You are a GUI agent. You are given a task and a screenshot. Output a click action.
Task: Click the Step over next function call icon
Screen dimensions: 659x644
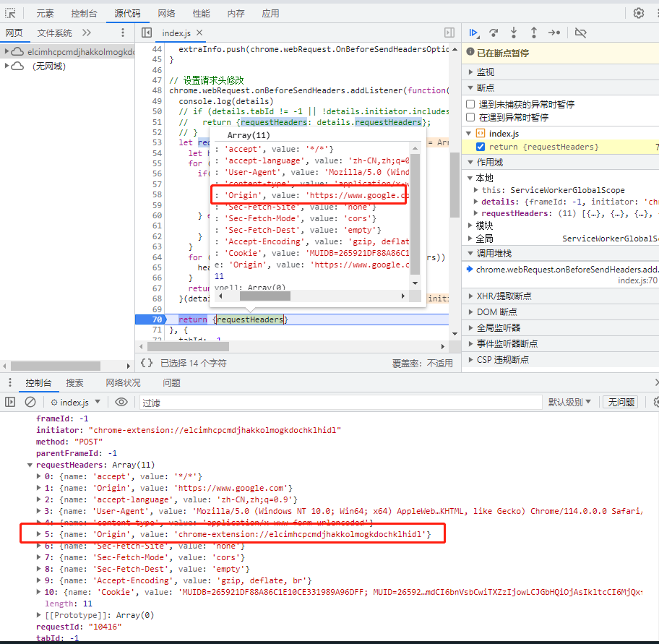494,33
